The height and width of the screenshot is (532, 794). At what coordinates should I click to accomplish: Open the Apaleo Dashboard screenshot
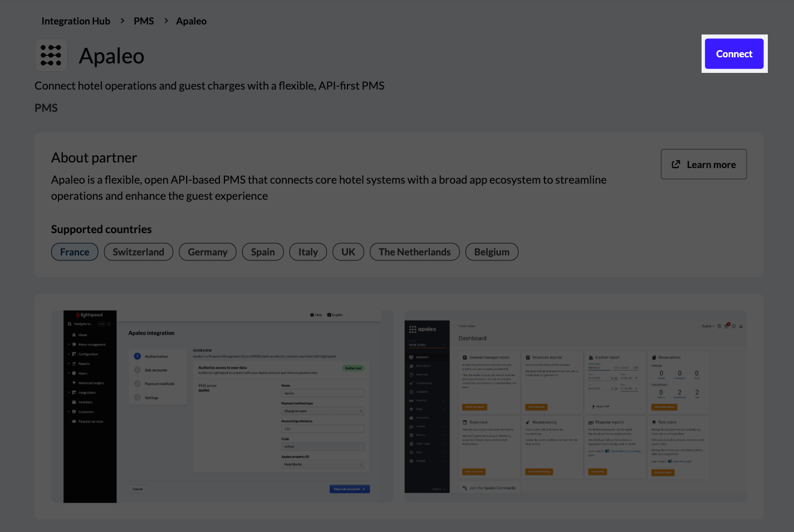(x=576, y=407)
